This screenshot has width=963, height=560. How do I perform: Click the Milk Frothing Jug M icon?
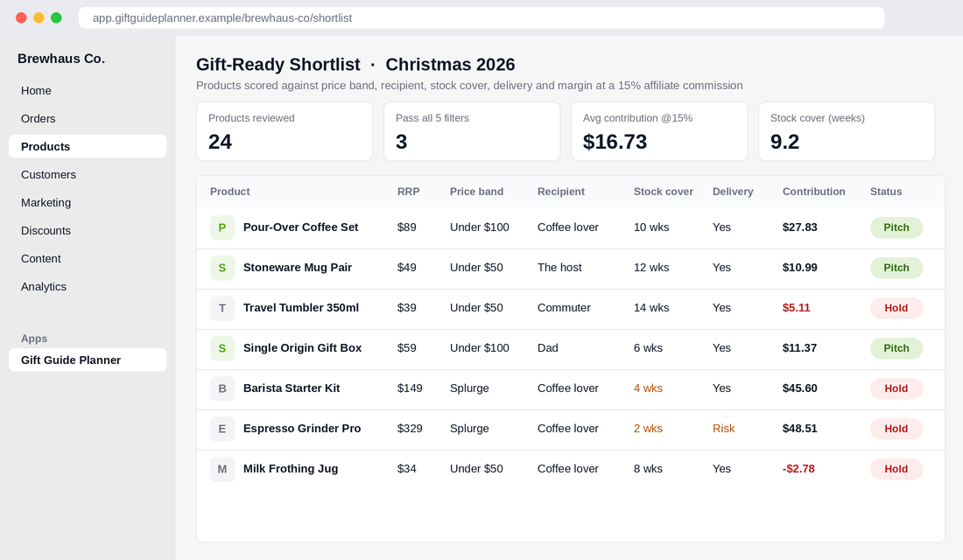point(222,468)
